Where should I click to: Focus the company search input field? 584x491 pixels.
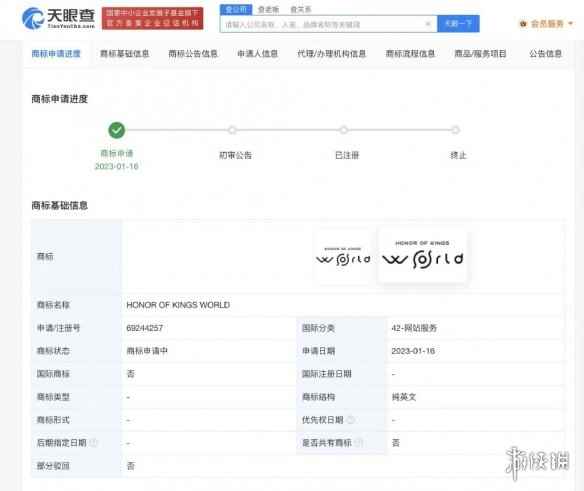pos(328,24)
